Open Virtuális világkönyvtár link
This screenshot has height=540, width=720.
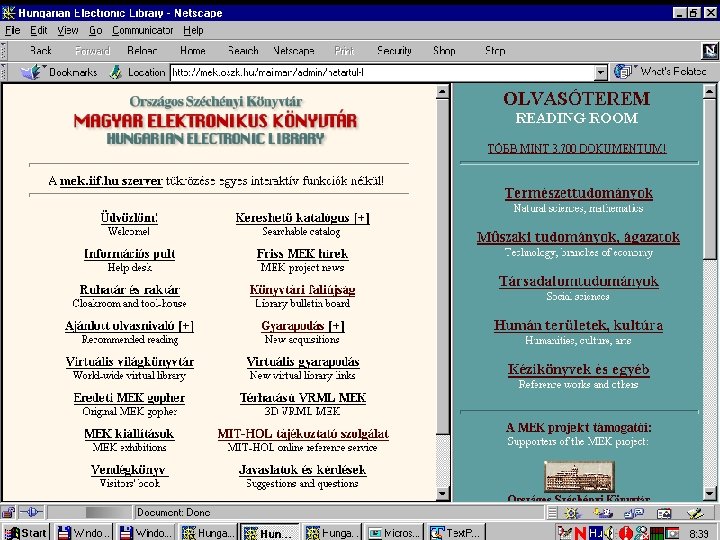[x=129, y=362]
